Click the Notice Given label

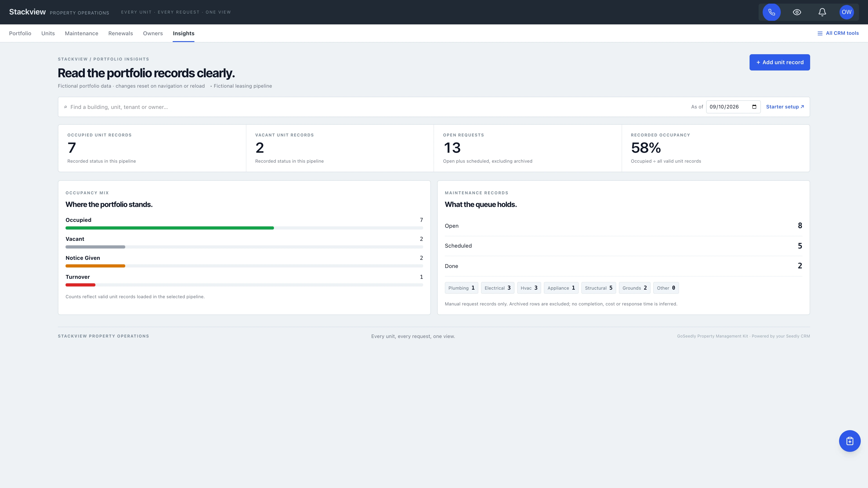pos(83,258)
